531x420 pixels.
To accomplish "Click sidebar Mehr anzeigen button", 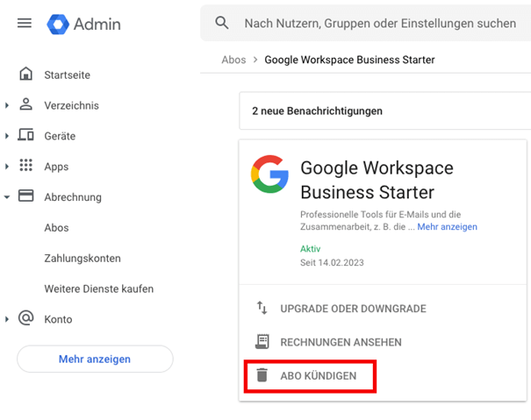I will coord(95,359).
